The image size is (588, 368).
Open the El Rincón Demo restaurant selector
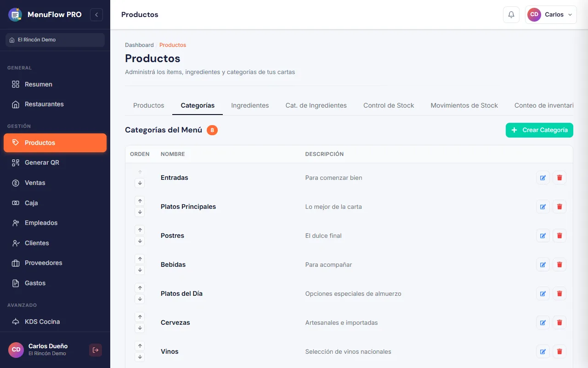55,40
